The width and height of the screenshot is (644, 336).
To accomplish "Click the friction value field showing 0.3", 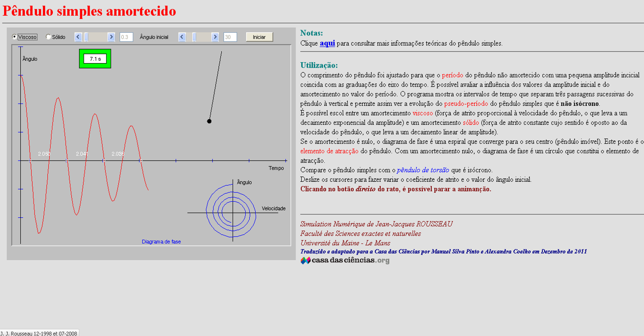I will click(126, 37).
